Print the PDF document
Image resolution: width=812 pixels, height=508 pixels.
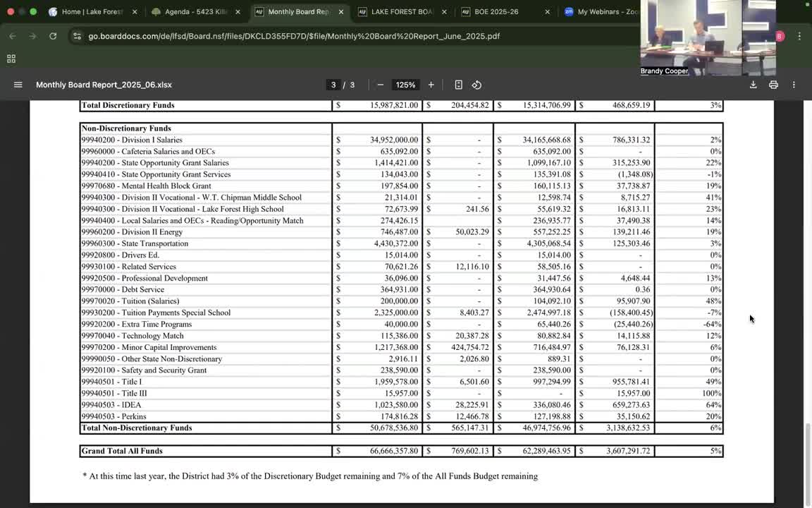coord(773,85)
